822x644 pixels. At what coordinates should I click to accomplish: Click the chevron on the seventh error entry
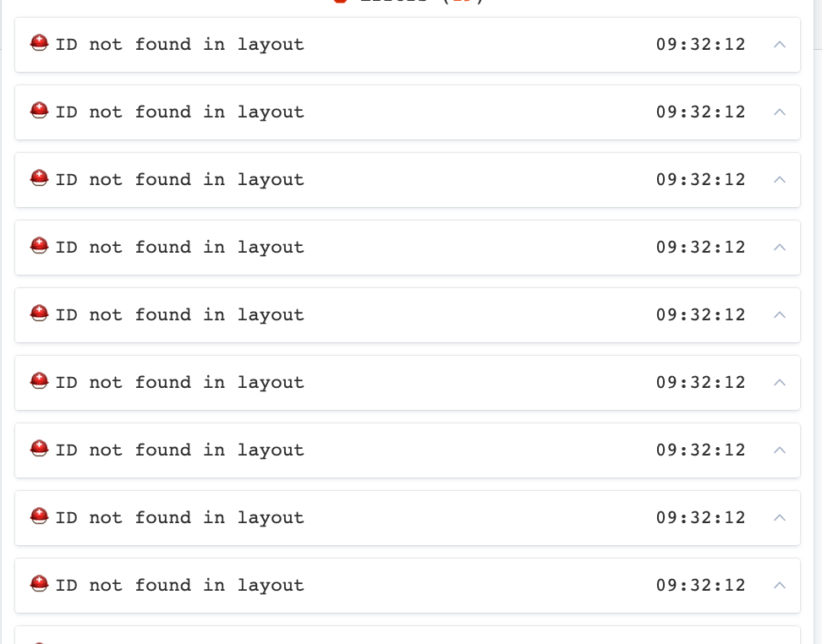tap(779, 450)
